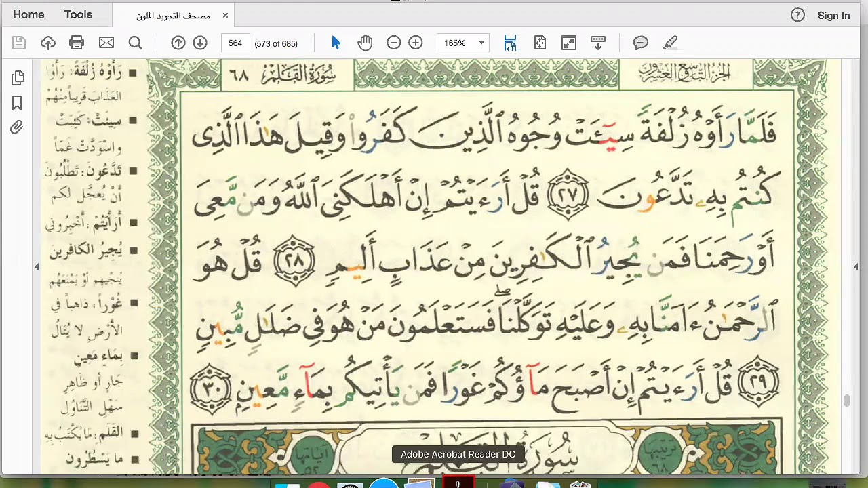This screenshot has height=488, width=868.
Task: Expand the right tools pane arrow
Action: [x=856, y=267]
